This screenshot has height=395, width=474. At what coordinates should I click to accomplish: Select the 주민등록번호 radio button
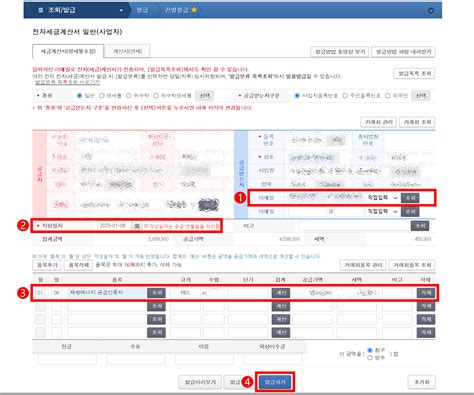click(x=345, y=96)
